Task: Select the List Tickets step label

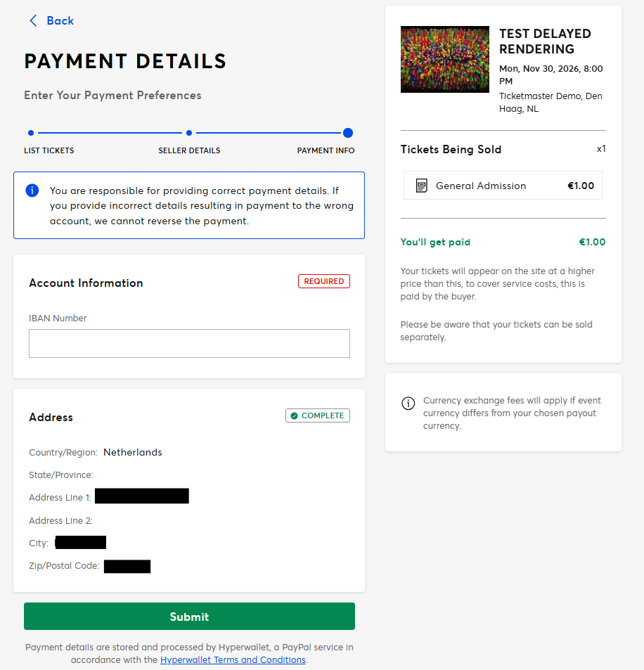Action: click(x=49, y=150)
